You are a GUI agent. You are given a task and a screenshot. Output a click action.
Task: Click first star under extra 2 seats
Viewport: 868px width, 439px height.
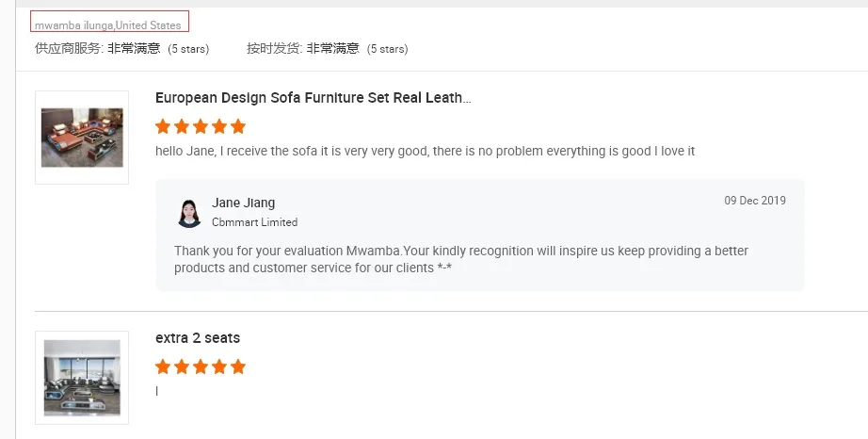(163, 366)
